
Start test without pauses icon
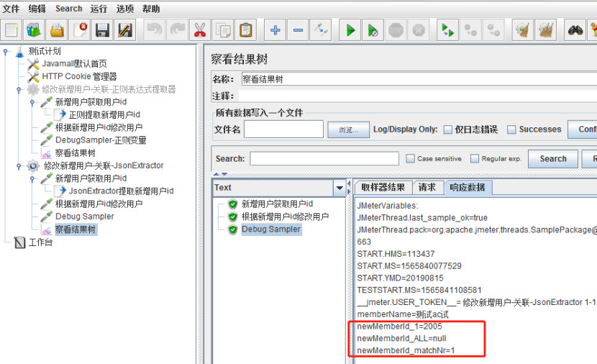pos(373,29)
